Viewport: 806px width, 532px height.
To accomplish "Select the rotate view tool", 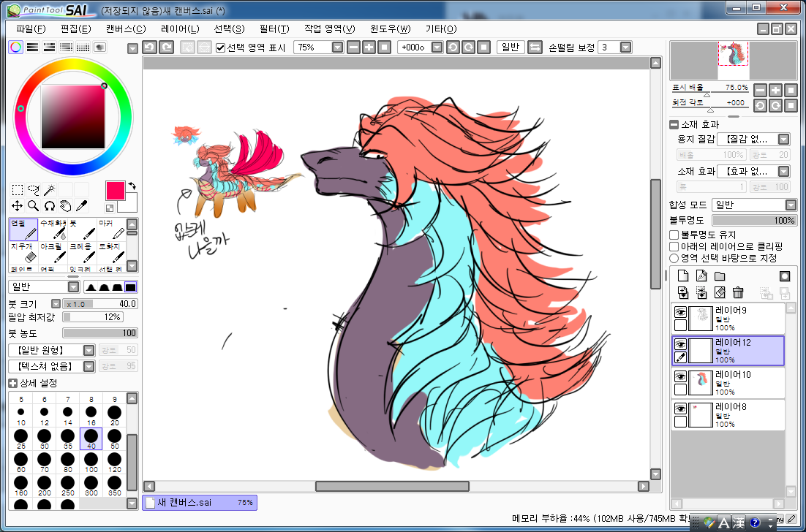I will tap(49, 206).
